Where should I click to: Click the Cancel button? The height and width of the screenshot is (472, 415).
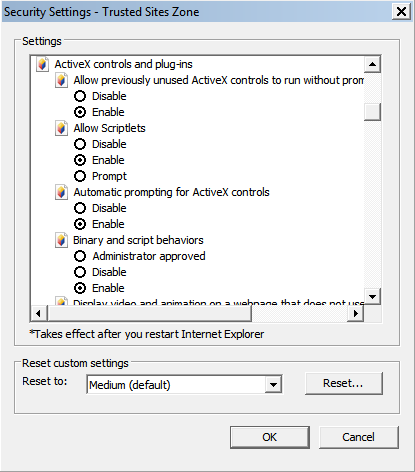pyautogui.click(x=359, y=437)
